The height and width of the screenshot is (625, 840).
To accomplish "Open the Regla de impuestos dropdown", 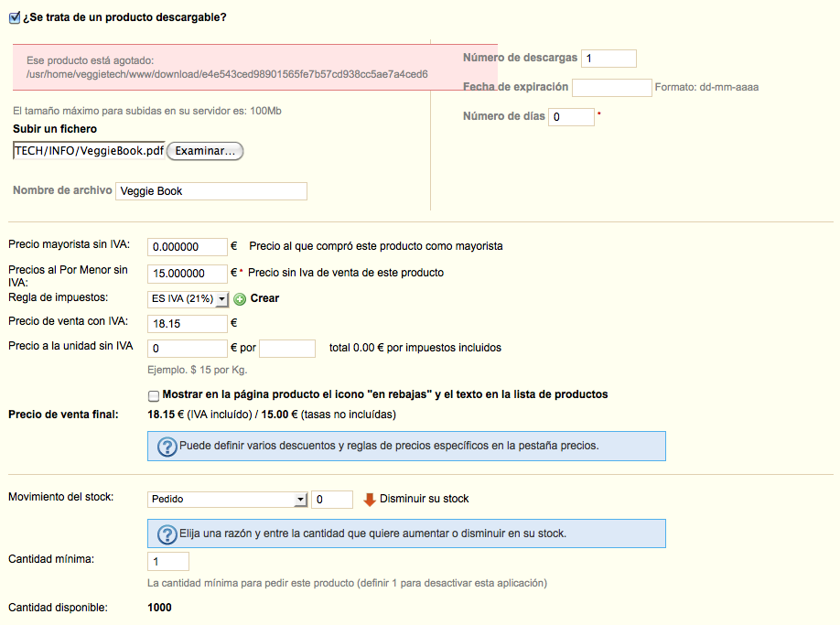I will coord(188,298).
